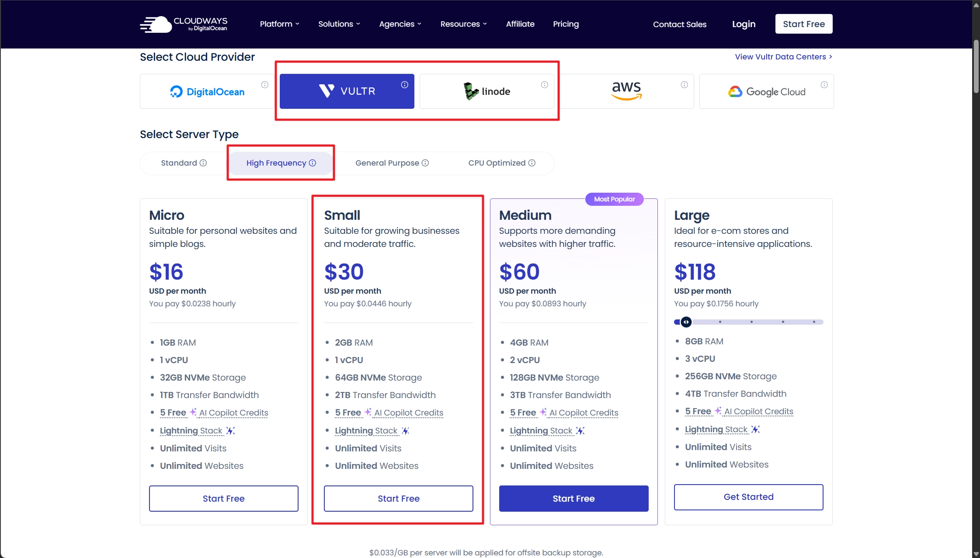This screenshot has width=980, height=558.
Task: Click sparkle icon in Small AI Copilot Credits
Action: 368,412
